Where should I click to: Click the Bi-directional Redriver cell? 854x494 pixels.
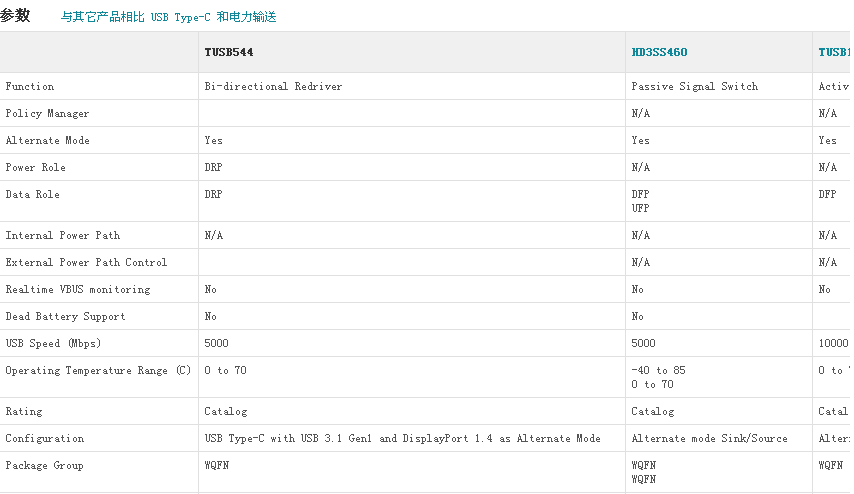273,87
